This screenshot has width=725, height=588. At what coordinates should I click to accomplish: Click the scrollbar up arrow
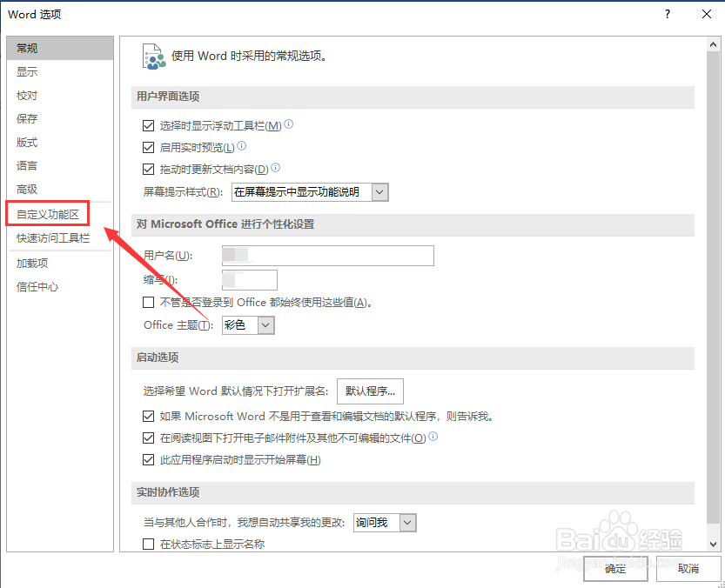(x=713, y=44)
